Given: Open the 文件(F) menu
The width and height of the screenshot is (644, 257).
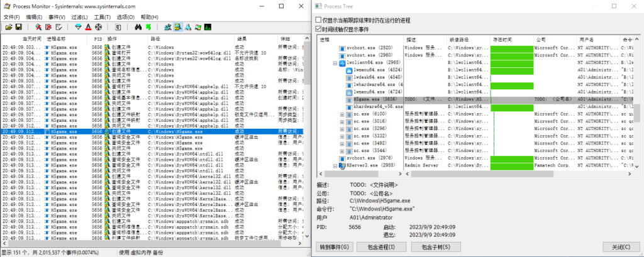Looking at the screenshot, I should 11,17.
